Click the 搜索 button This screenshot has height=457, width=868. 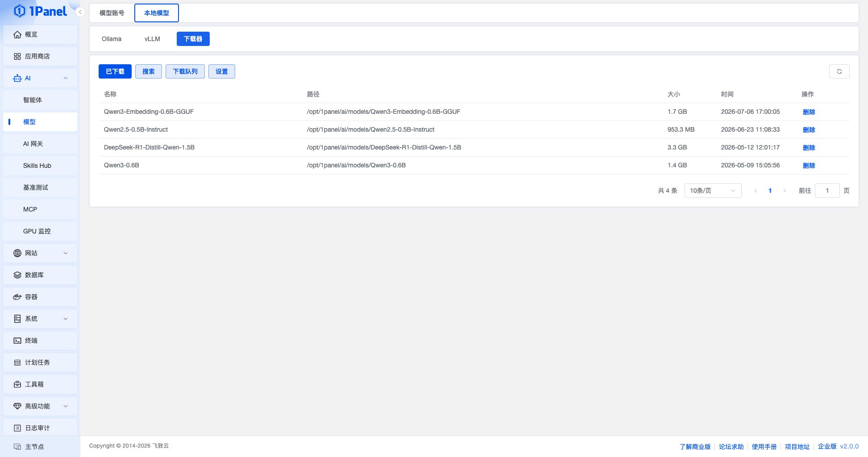(149, 71)
